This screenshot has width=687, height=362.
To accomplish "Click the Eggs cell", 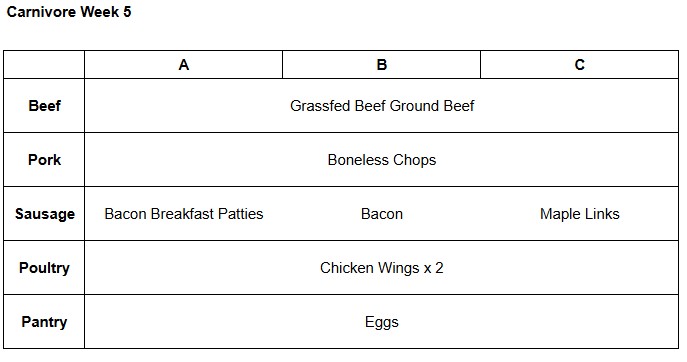I will point(382,322).
